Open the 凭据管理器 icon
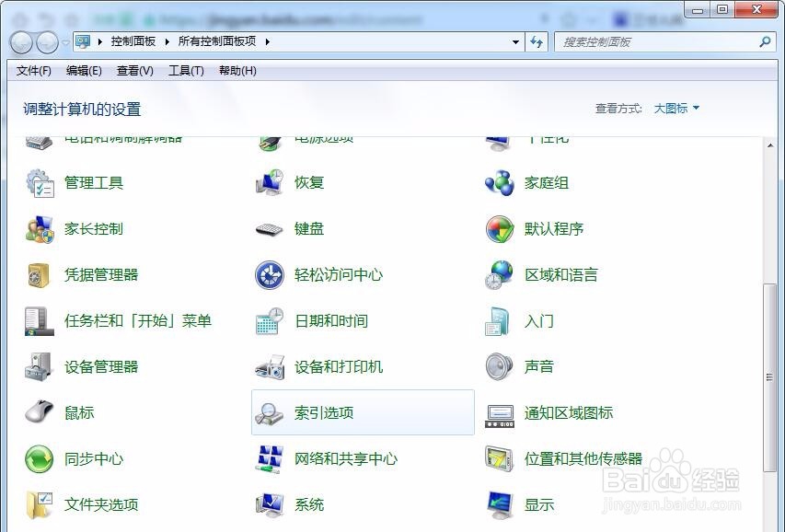This screenshot has width=785, height=532. tap(39, 275)
